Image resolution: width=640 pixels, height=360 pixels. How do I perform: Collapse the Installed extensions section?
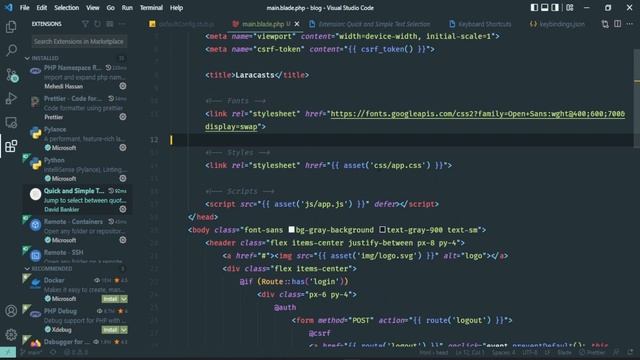click(x=27, y=58)
